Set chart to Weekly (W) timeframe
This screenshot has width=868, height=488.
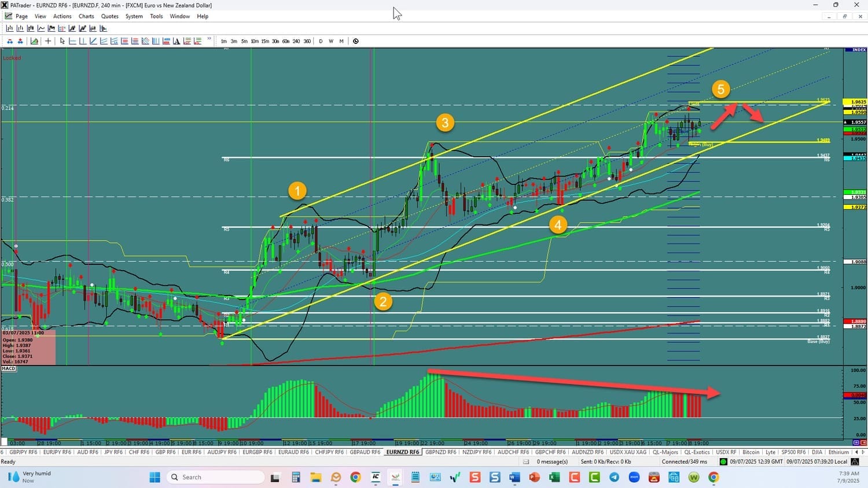point(331,41)
